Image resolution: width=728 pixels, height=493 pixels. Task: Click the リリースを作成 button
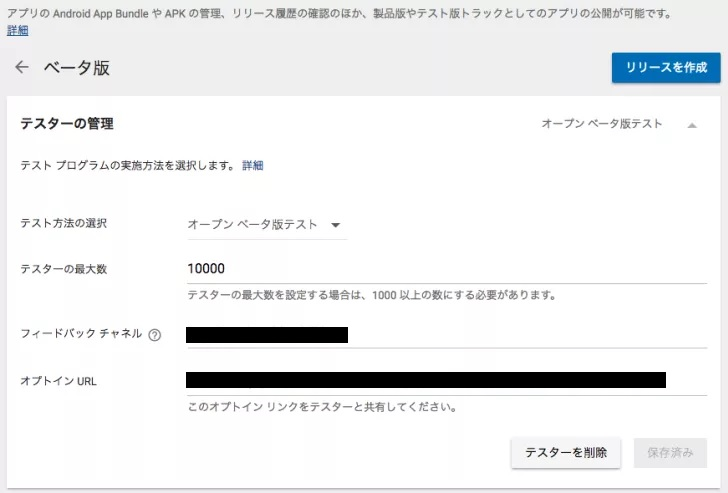click(x=666, y=68)
